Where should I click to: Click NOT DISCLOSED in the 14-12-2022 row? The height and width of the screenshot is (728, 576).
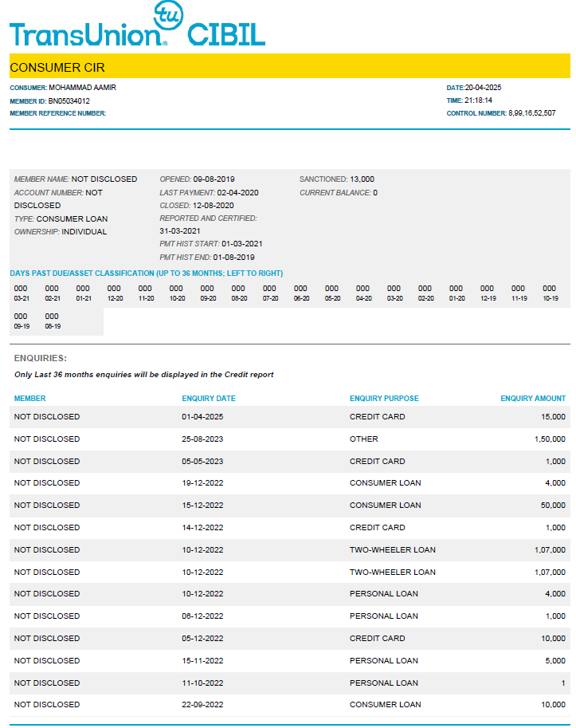coord(47,528)
